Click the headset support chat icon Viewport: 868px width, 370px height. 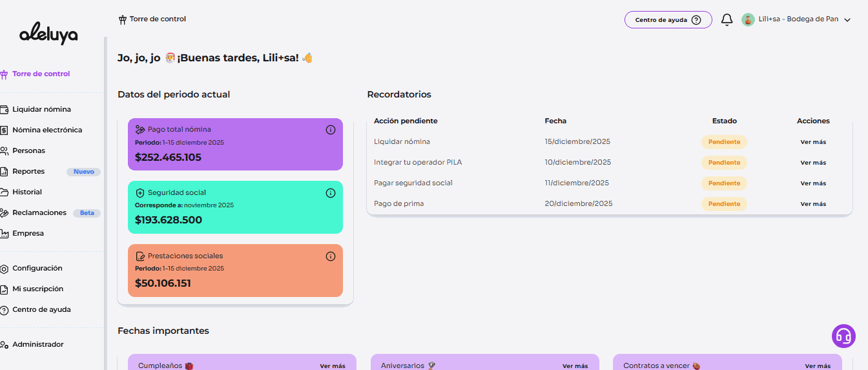(843, 336)
